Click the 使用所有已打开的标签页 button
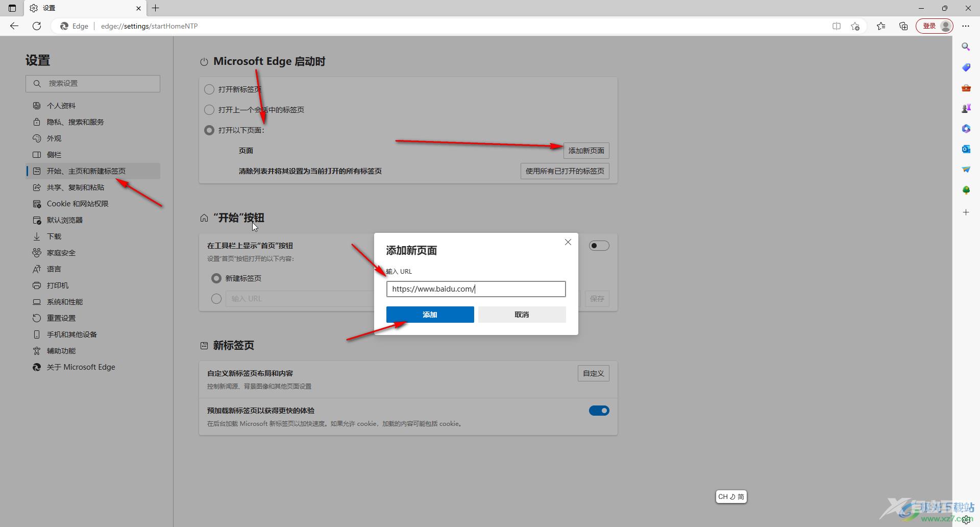The width and height of the screenshot is (980, 527). tap(565, 171)
